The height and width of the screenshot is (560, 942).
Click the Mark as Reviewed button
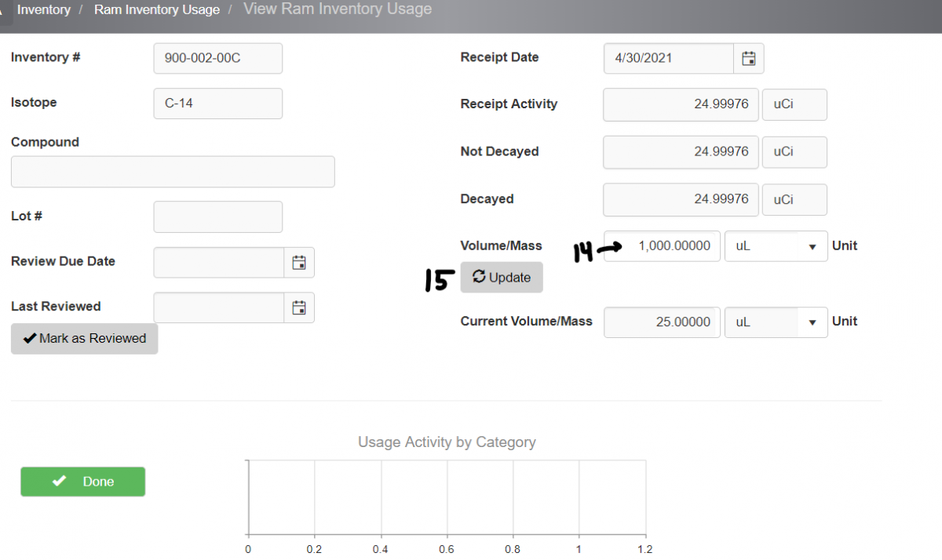[85, 339]
